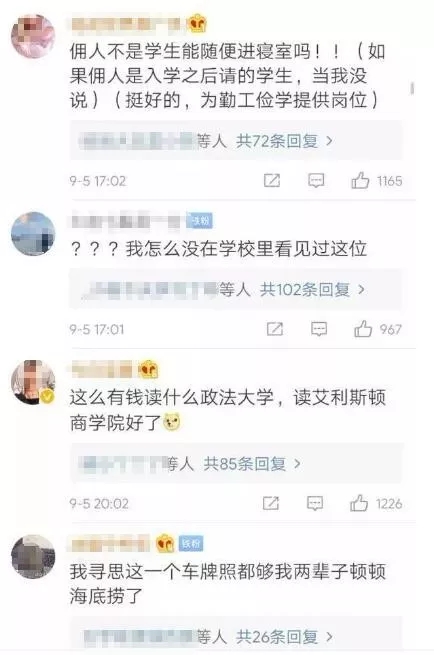This screenshot has width=434, height=655.
Task: Open the verified commenter's avatar
Action: pos(33,382)
